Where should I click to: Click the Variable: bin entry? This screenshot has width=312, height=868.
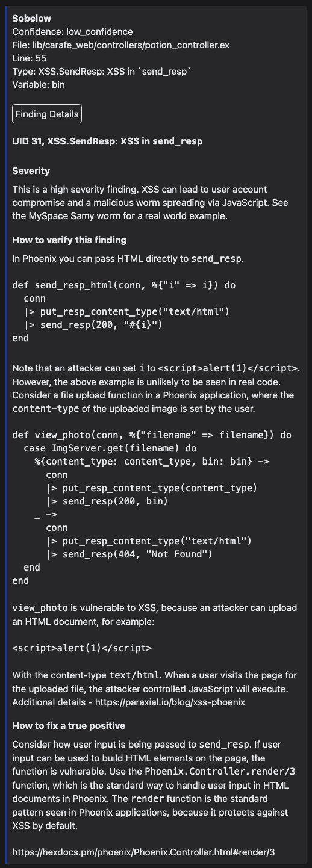point(39,84)
